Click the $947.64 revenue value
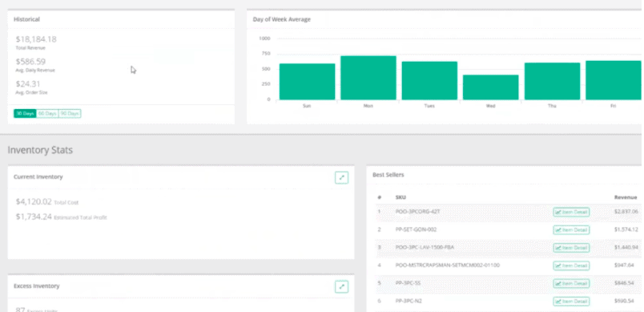 coord(624,265)
